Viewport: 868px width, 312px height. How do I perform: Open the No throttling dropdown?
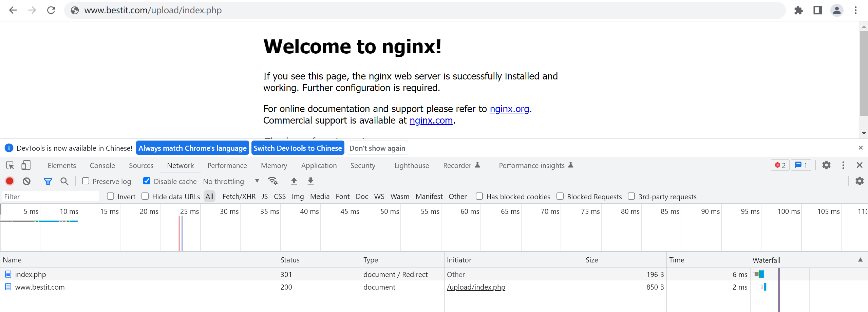point(231,181)
